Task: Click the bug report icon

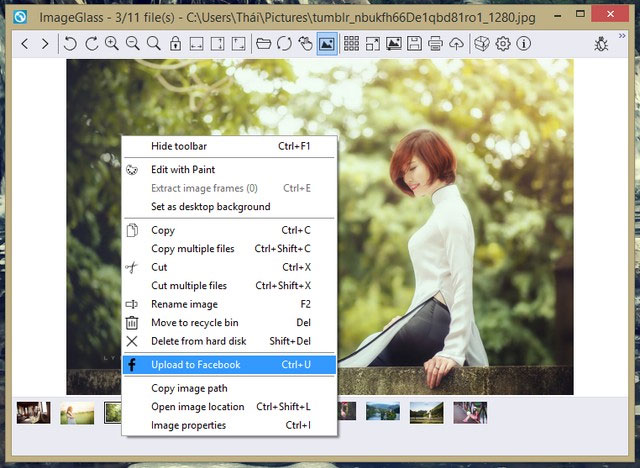Action: (x=601, y=43)
